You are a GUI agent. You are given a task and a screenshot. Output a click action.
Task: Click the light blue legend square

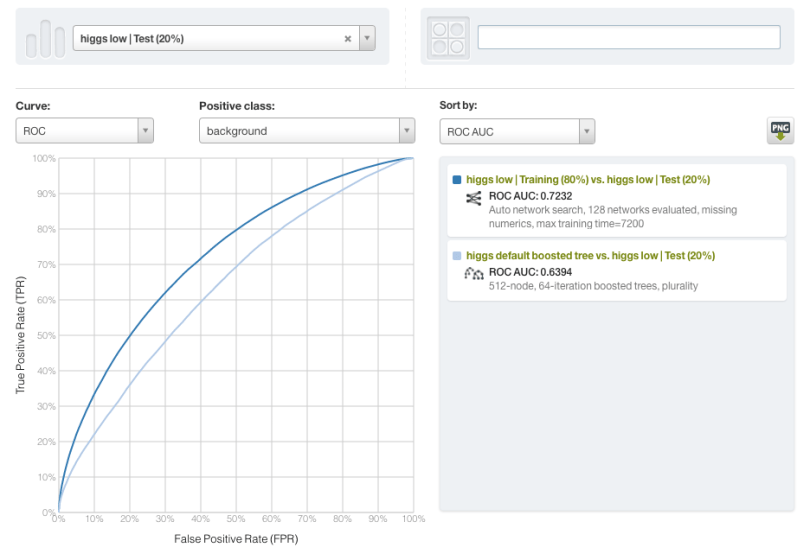tap(457, 256)
